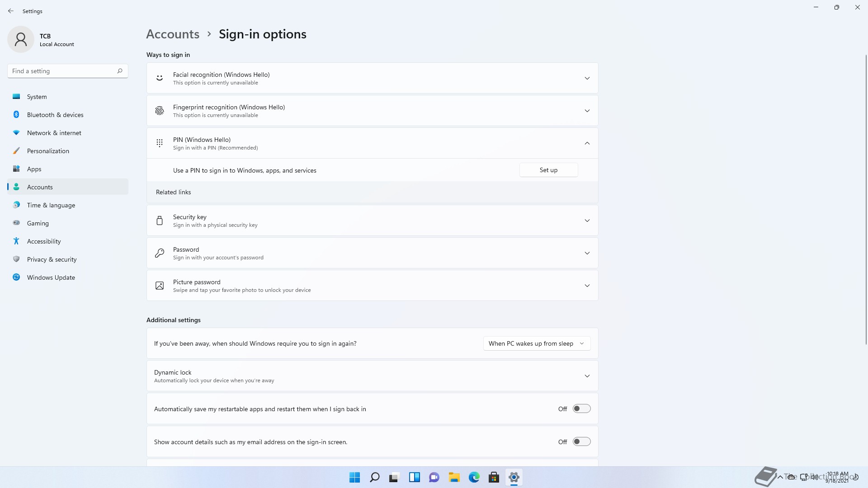This screenshot has width=868, height=488.
Task: Open the When PC wakes up from sleep dropdown
Action: click(537, 343)
